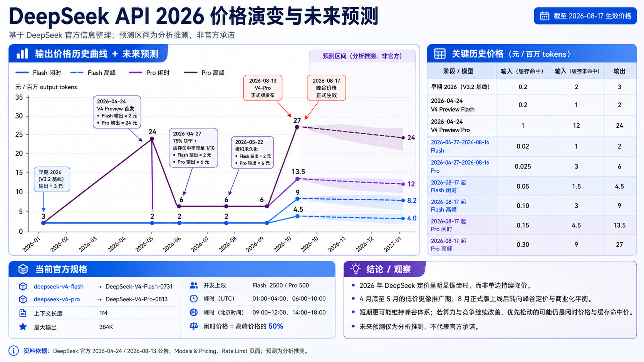The image size is (644, 362).
Task: Click the main title DeepSeek API 2026 价格演变与未来预测
Action: tap(193, 16)
